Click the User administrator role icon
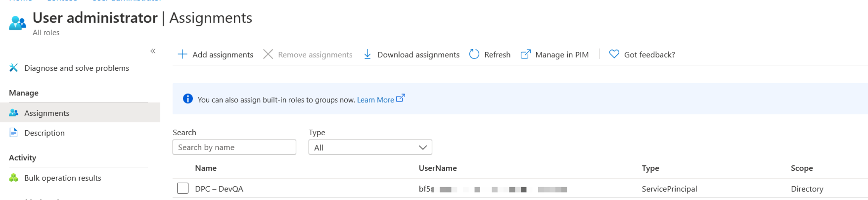 click(x=18, y=23)
